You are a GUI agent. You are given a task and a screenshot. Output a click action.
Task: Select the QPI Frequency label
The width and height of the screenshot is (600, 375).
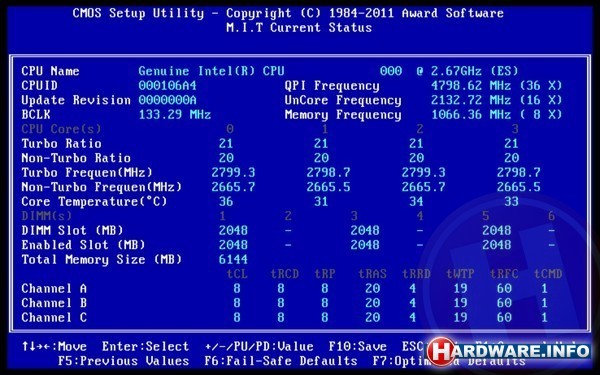click(332, 86)
